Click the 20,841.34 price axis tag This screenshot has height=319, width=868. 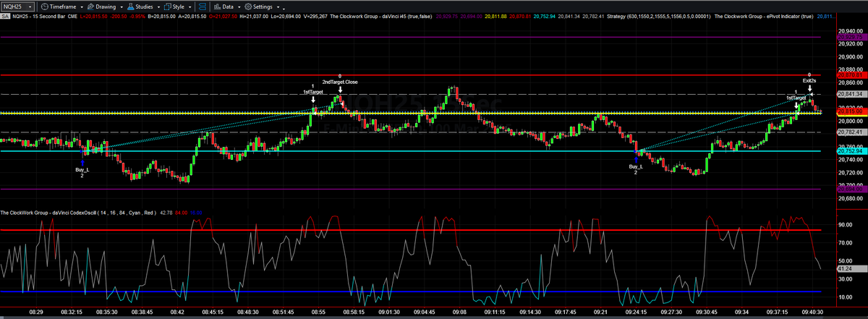[851, 94]
